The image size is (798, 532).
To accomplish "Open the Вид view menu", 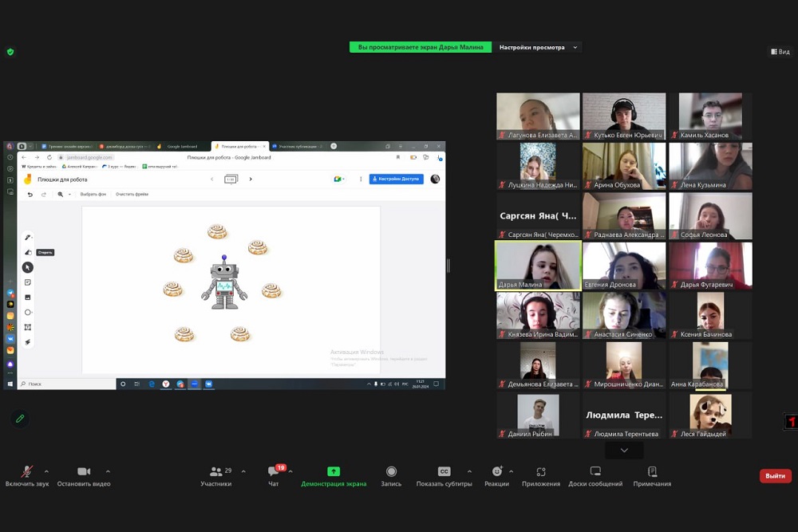I will pyautogui.click(x=780, y=52).
